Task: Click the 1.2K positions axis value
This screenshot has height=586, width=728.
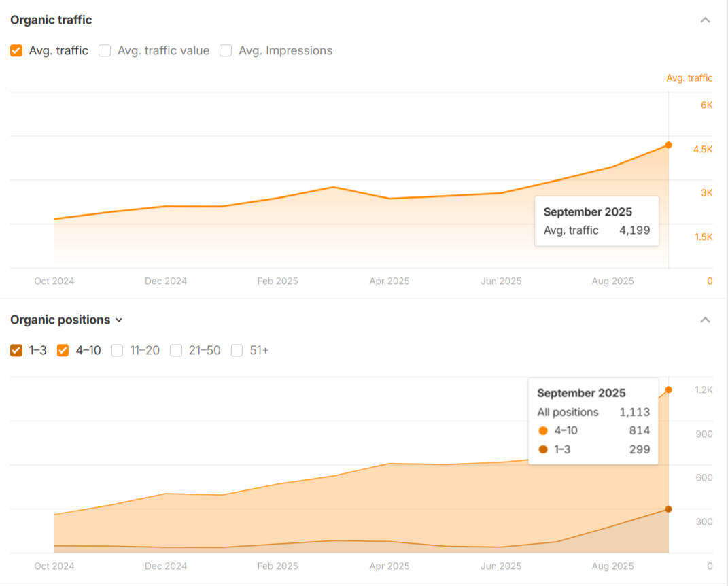Action: tap(704, 390)
